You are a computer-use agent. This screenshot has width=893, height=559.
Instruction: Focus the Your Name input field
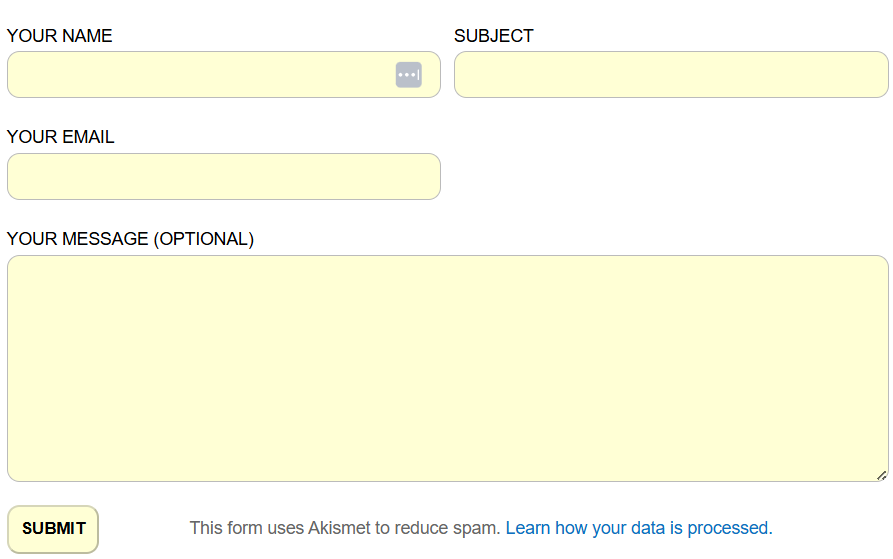tap(200, 75)
